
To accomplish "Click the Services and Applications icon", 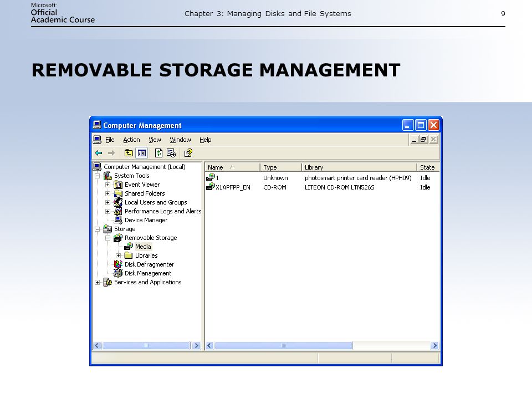I will coord(108,282).
